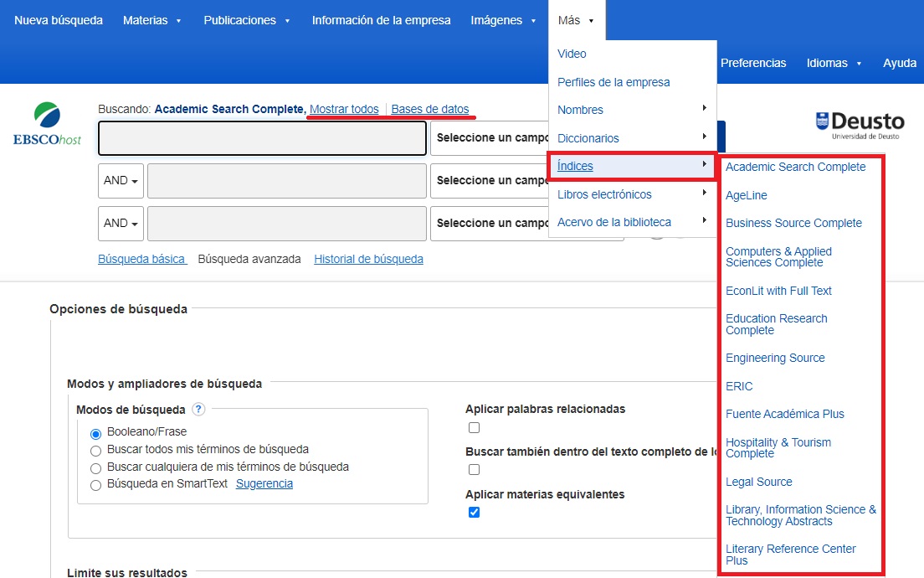Viewport: 924px width, 578px height.
Task: Expand the Imágenes menu
Action: pyautogui.click(x=503, y=20)
